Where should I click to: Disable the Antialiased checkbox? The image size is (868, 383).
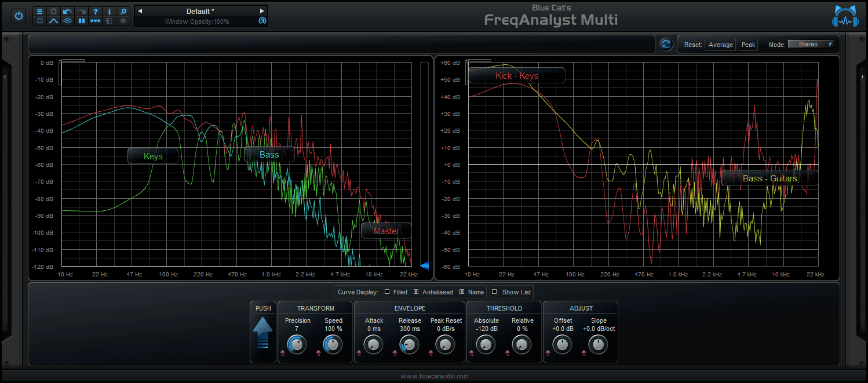(x=415, y=291)
